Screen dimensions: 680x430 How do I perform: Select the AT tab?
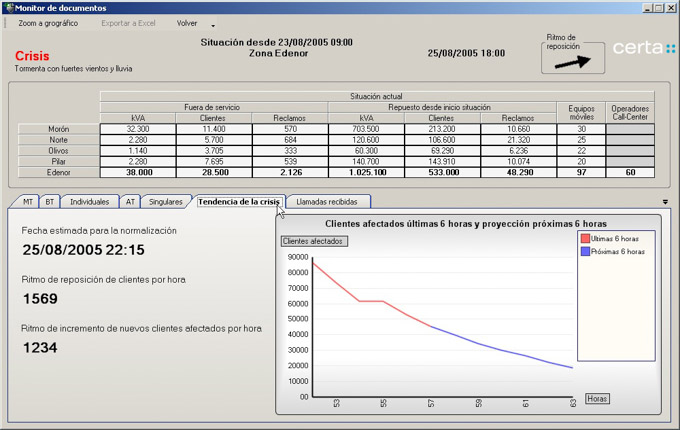point(130,202)
